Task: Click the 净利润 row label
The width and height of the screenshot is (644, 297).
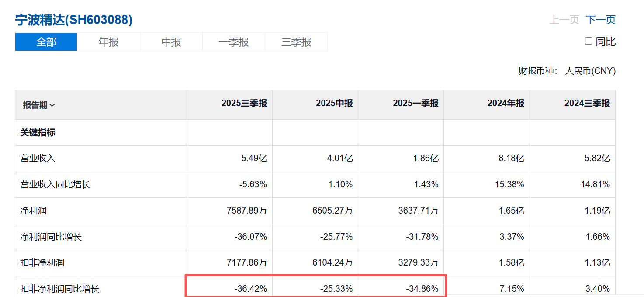Action: click(34, 211)
